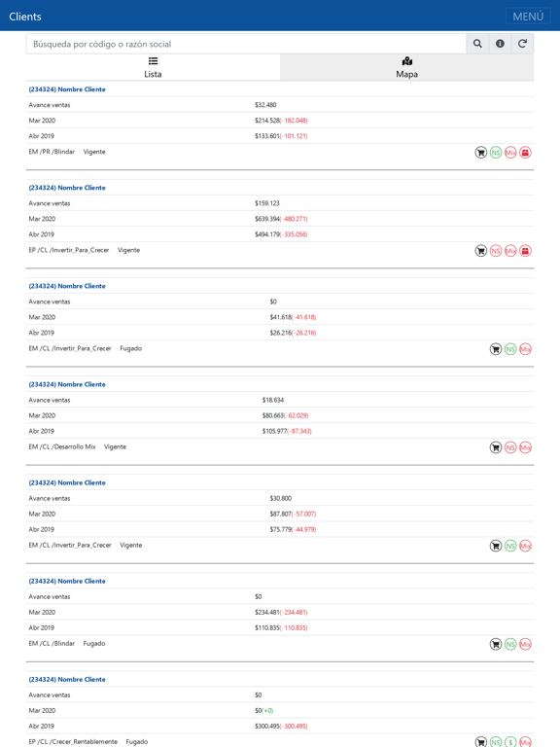The width and height of the screenshot is (560, 747).
Task: Select value $494.179(-335.056)
Action: click(x=281, y=234)
